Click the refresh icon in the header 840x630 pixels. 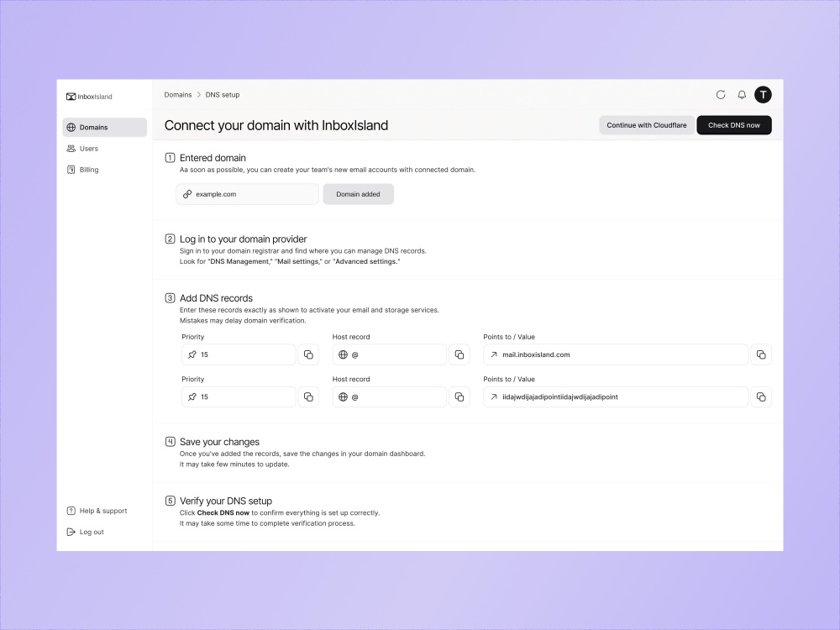pos(721,95)
